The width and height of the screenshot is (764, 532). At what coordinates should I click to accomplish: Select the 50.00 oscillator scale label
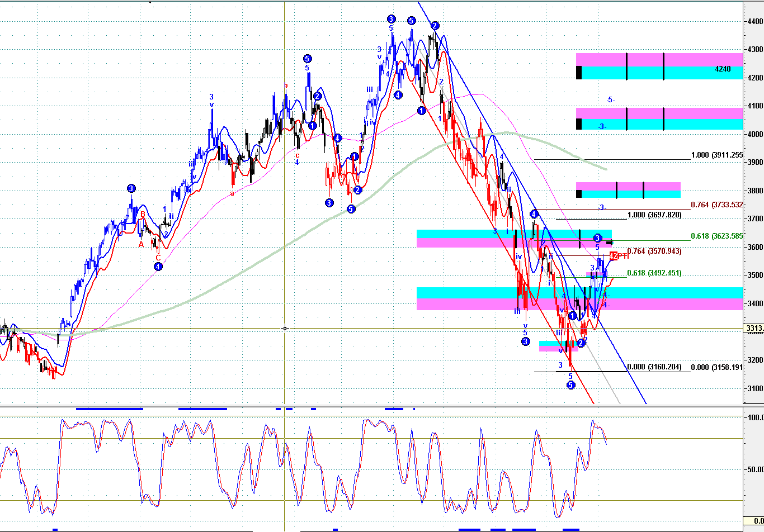(756, 470)
